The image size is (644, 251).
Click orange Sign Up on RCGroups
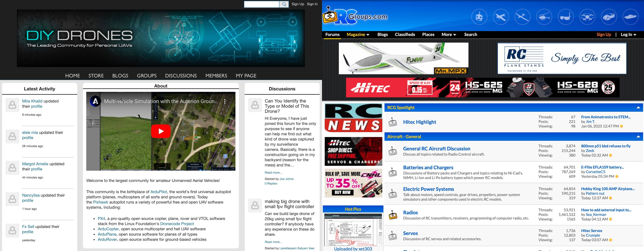click(x=604, y=34)
